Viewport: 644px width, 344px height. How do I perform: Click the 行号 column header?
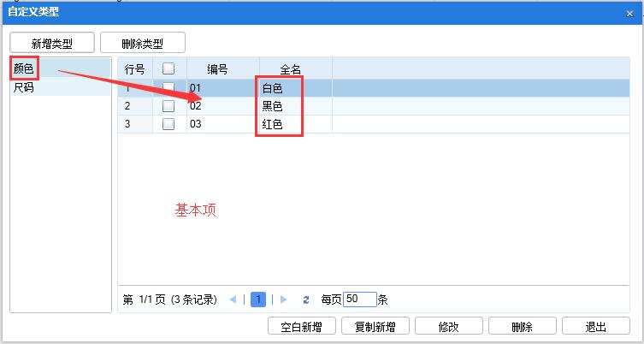coord(135,68)
